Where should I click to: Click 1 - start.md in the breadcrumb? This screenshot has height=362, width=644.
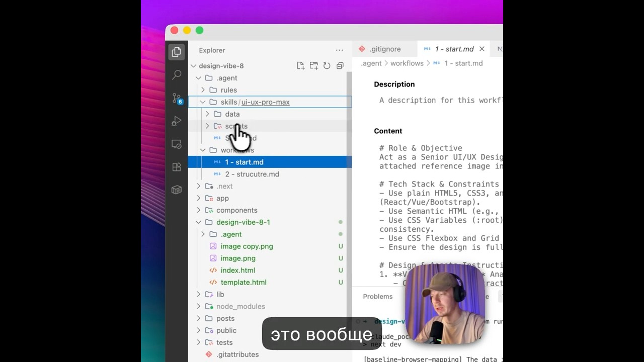[x=463, y=63]
